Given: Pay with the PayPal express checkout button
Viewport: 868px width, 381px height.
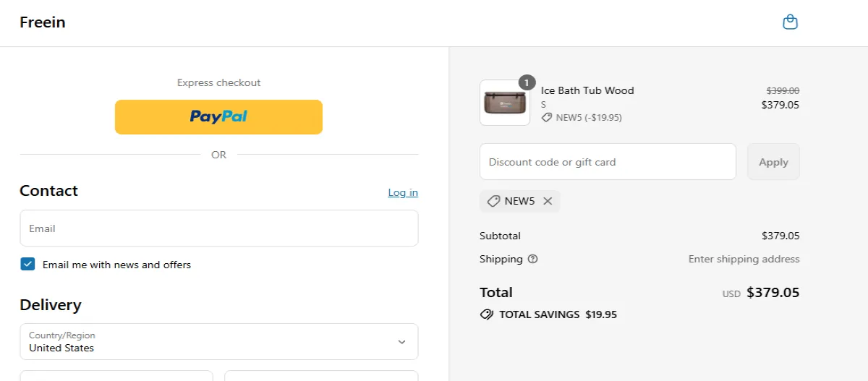Looking at the screenshot, I should pos(218,116).
